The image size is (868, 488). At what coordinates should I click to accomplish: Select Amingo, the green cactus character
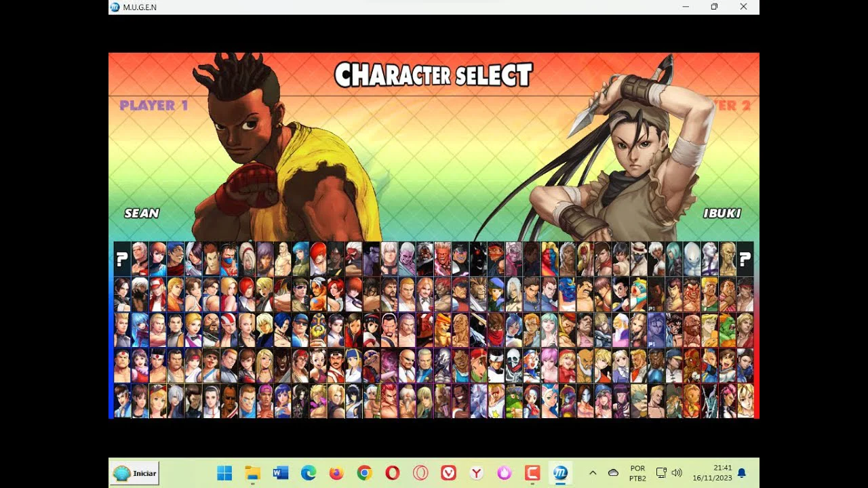[x=513, y=401]
